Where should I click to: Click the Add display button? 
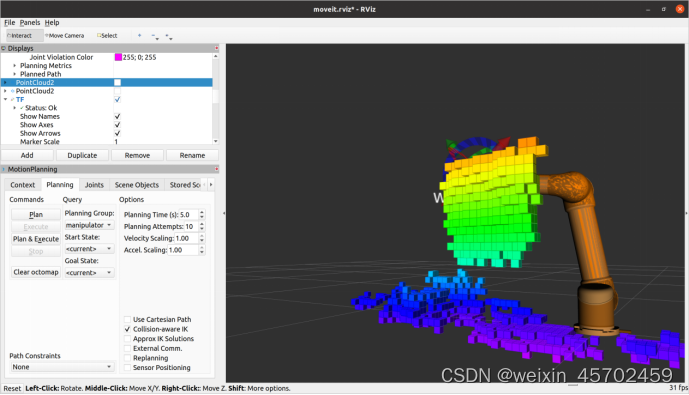27,155
